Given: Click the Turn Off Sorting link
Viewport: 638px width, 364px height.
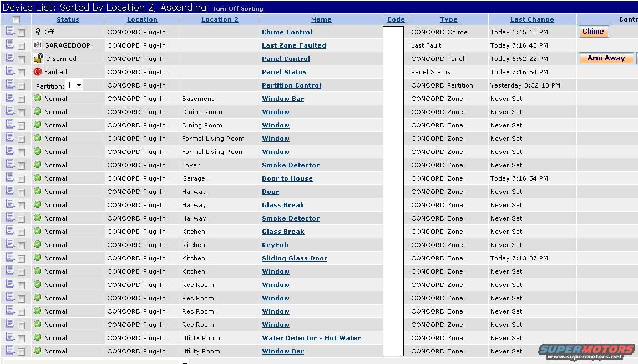Looking at the screenshot, I should click(238, 9).
